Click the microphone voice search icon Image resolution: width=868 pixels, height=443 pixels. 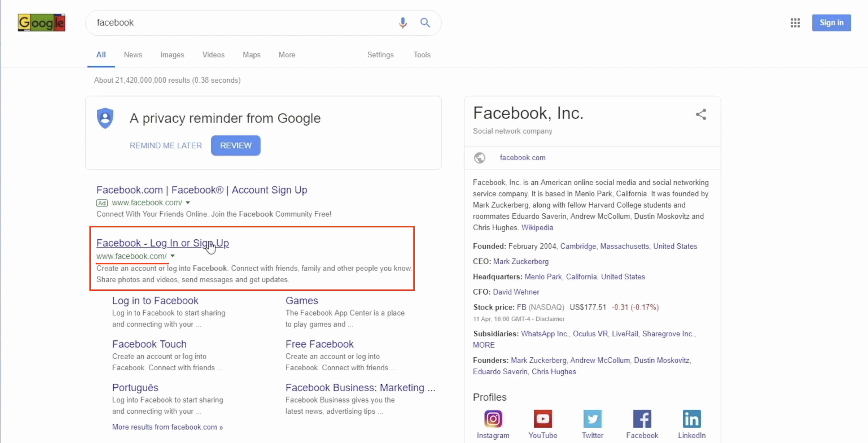(x=403, y=23)
